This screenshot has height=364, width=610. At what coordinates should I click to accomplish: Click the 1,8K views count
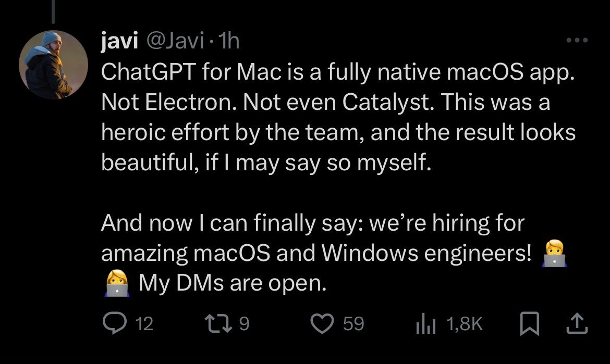tap(465, 324)
